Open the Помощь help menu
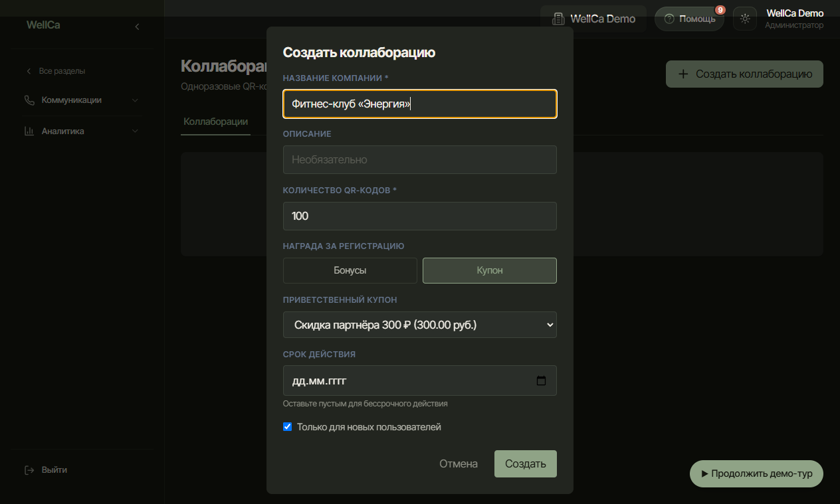 [690, 19]
